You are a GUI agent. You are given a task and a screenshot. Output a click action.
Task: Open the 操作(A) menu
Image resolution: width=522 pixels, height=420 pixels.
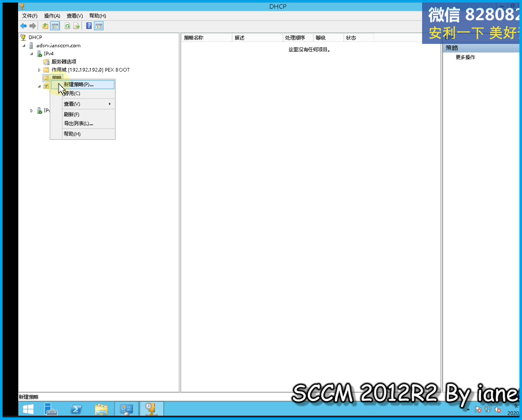52,16
